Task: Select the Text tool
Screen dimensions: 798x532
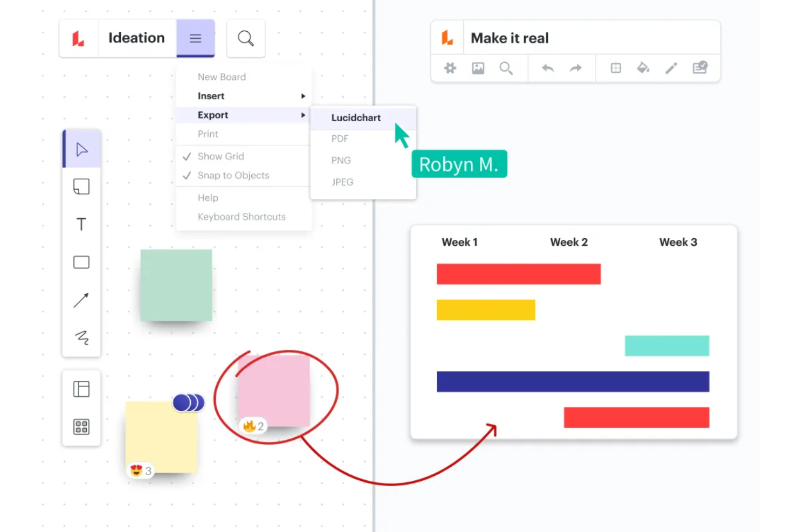Action: pyautogui.click(x=81, y=224)
